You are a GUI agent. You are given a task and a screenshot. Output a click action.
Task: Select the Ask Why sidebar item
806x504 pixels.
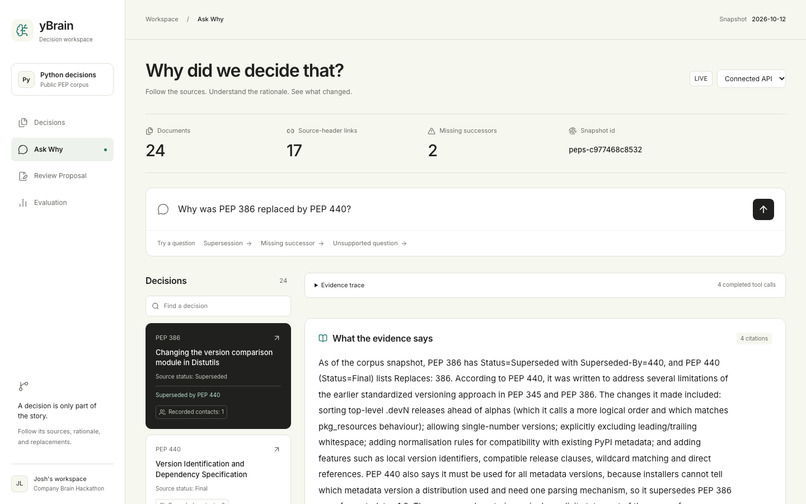62,149
